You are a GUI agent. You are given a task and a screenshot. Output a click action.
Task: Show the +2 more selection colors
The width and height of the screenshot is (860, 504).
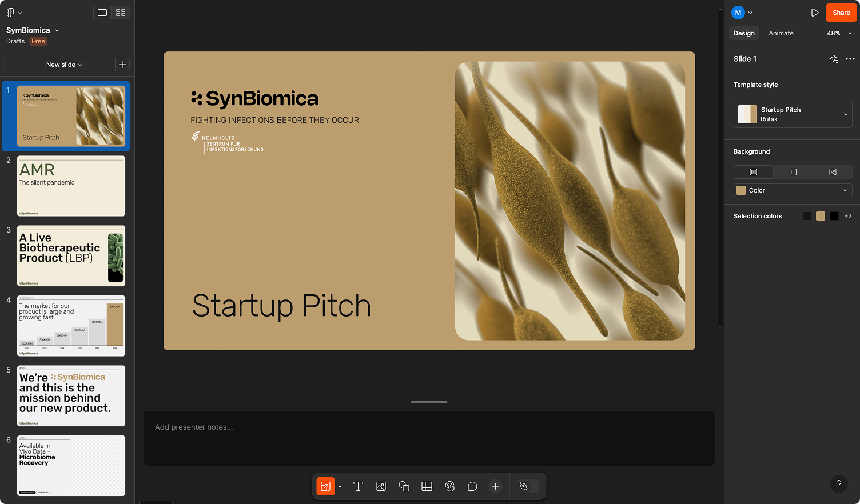coord(848,216)
